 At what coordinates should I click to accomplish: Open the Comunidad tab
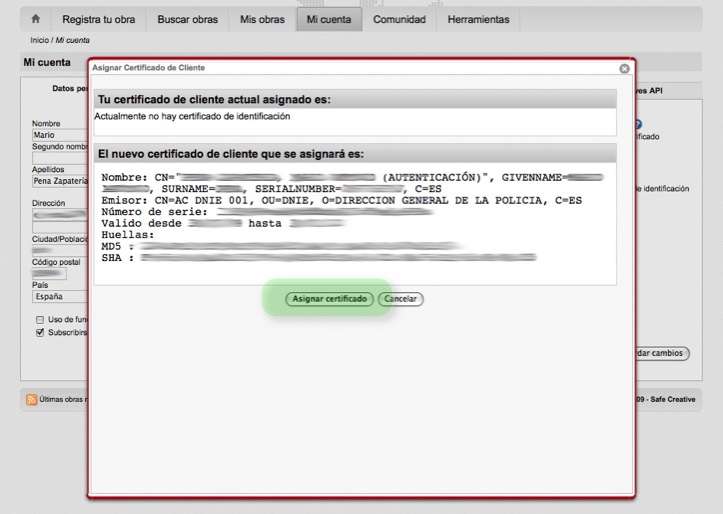(x=399, y=19)
